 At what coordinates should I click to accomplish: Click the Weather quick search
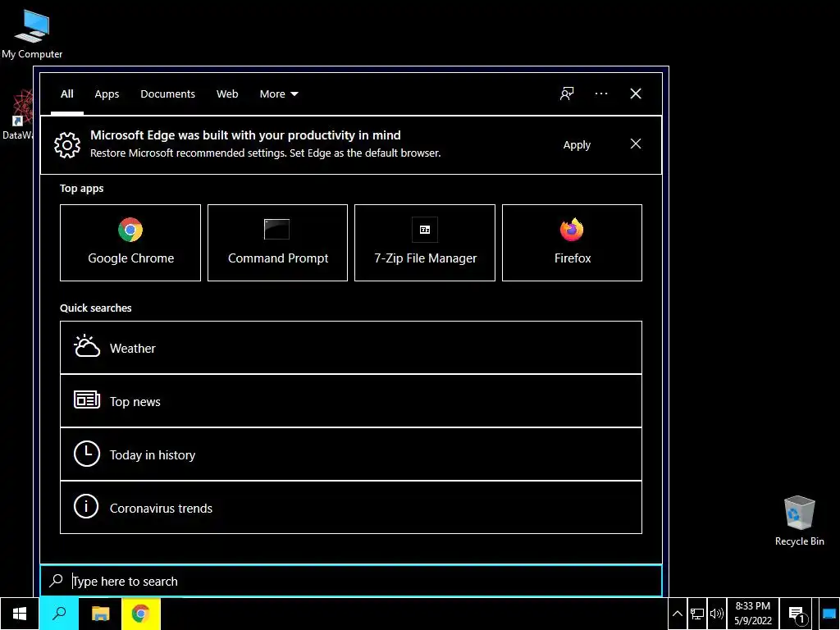tap(351, 348)
